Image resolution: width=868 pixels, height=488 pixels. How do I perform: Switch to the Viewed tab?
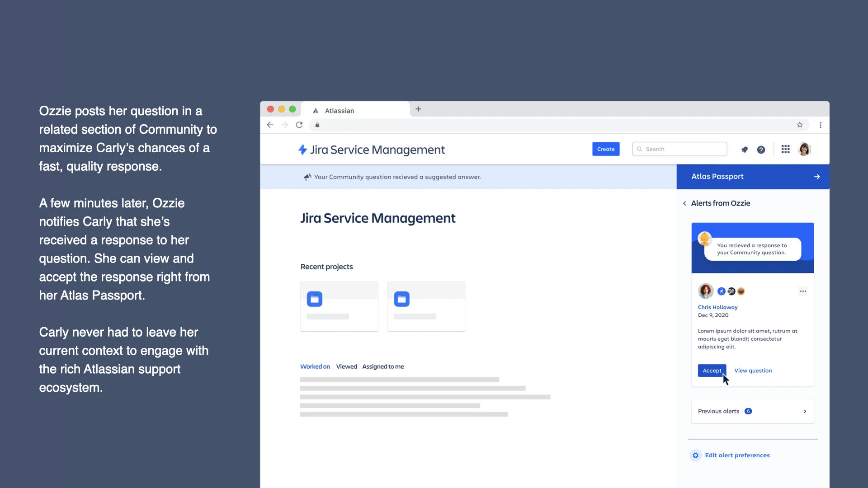click(x=346, y=366)
